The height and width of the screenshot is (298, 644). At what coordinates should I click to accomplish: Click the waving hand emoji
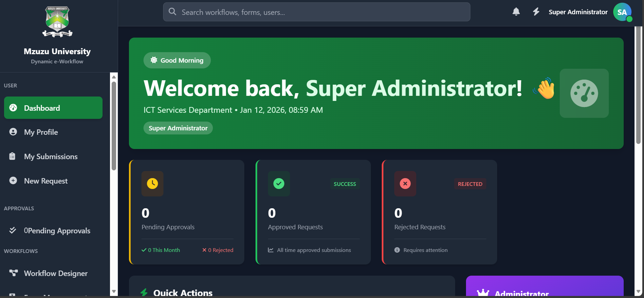coord(544,88)
